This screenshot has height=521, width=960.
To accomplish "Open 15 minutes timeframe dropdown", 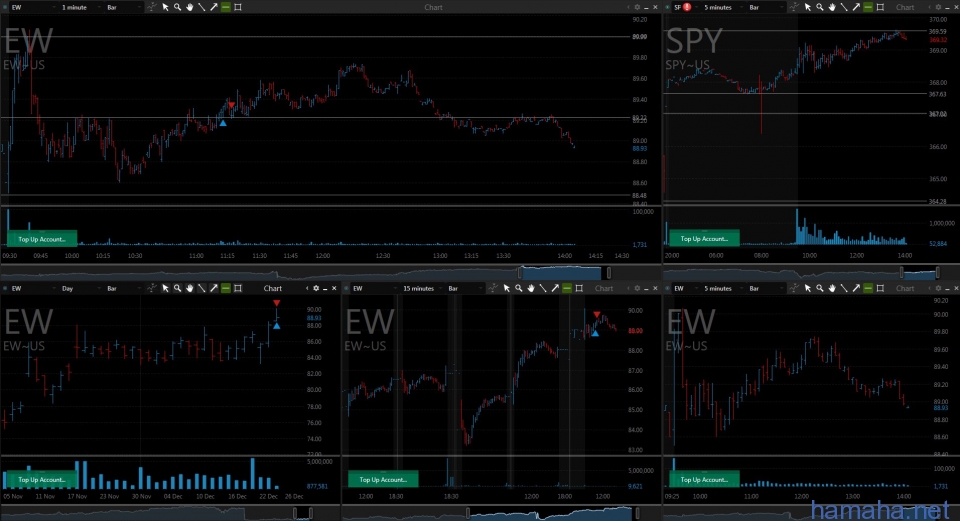I will coord(421,288).
